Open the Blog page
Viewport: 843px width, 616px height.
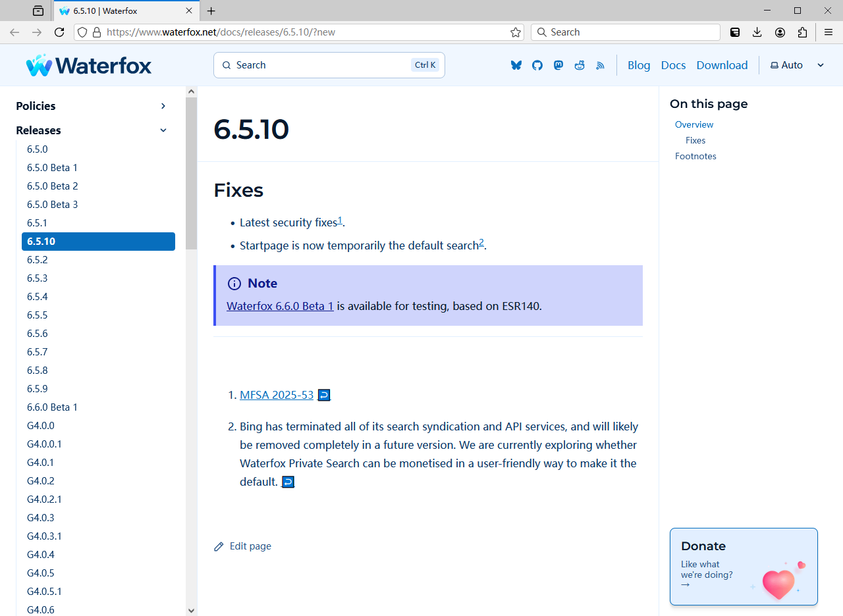(x=639, y=65)
